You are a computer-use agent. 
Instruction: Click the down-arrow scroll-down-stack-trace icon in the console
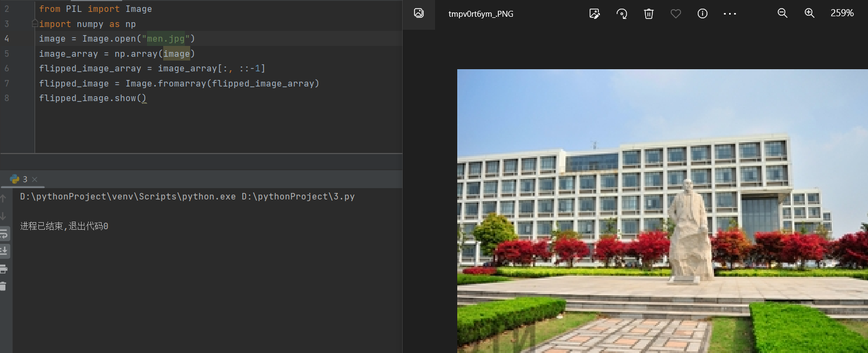coord(3,216)
